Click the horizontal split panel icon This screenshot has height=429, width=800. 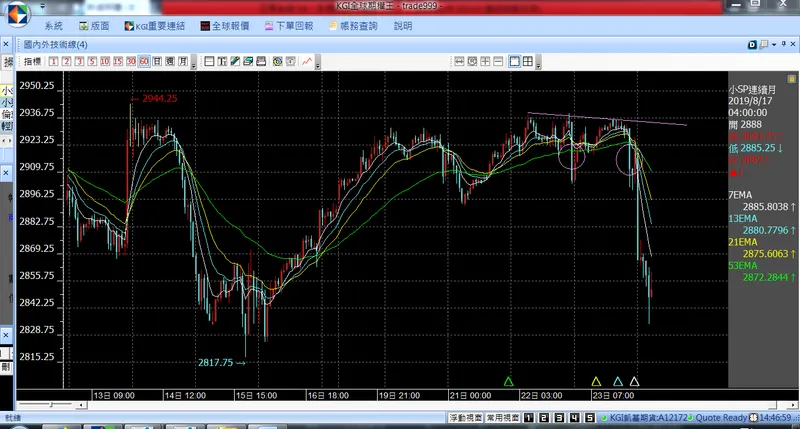pos(209,62)
